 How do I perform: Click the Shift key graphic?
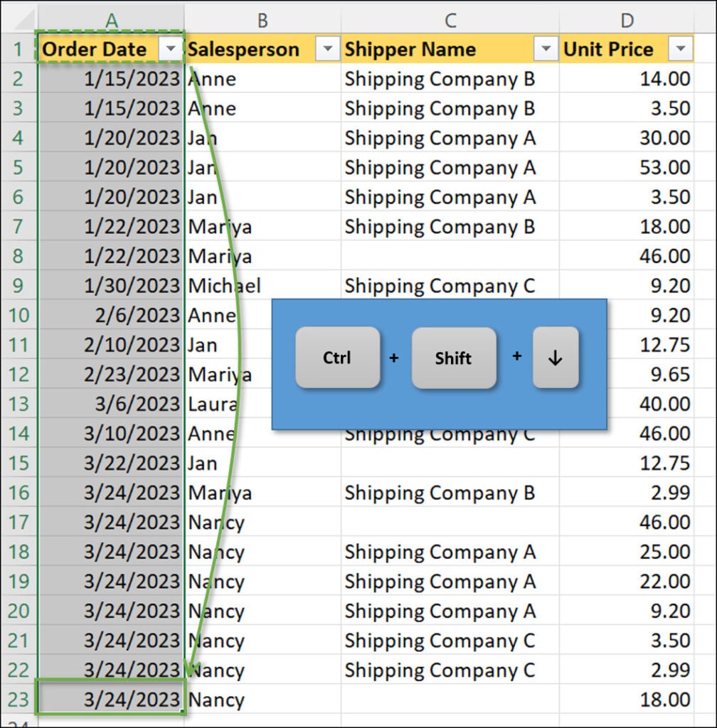click(453, 358)
